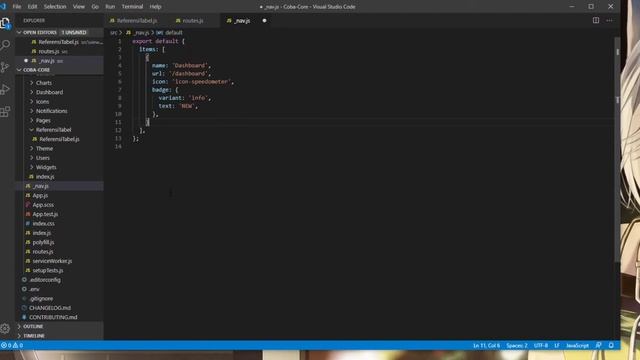The width and height of the screenshot is (640, 360).
Task: Open the Run menu
Action: tap(110, 7)
